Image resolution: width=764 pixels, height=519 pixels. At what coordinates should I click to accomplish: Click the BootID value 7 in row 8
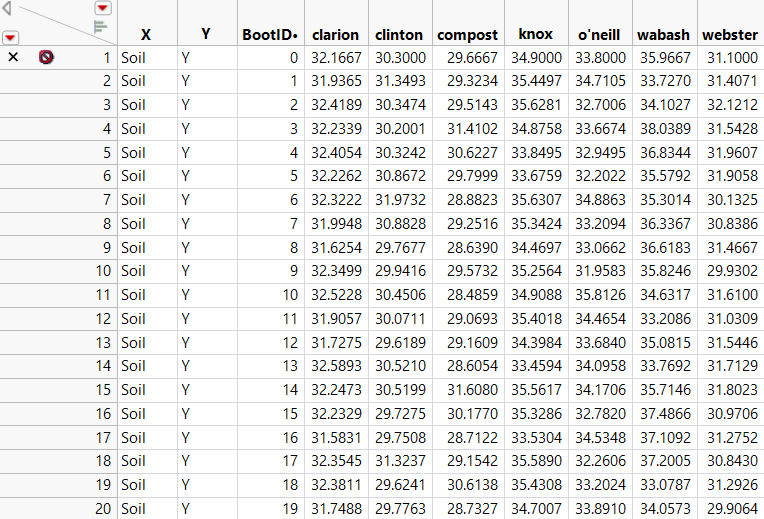pos(293,224)
